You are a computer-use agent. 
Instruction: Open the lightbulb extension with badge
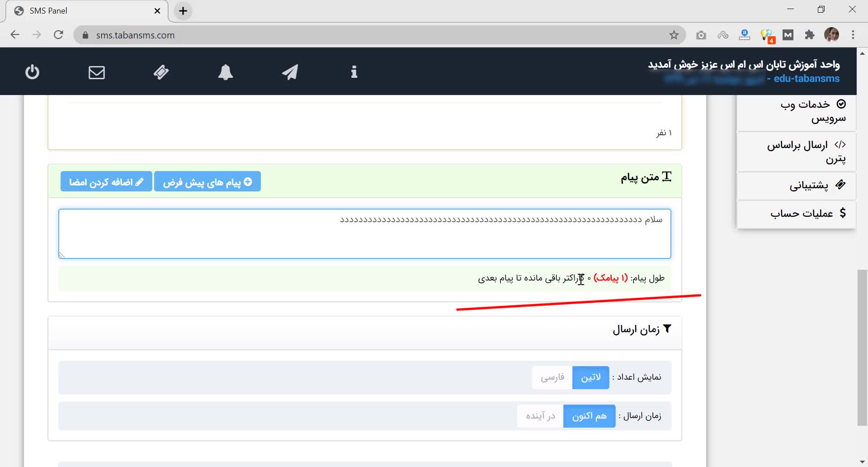click(x=767, y=35)
